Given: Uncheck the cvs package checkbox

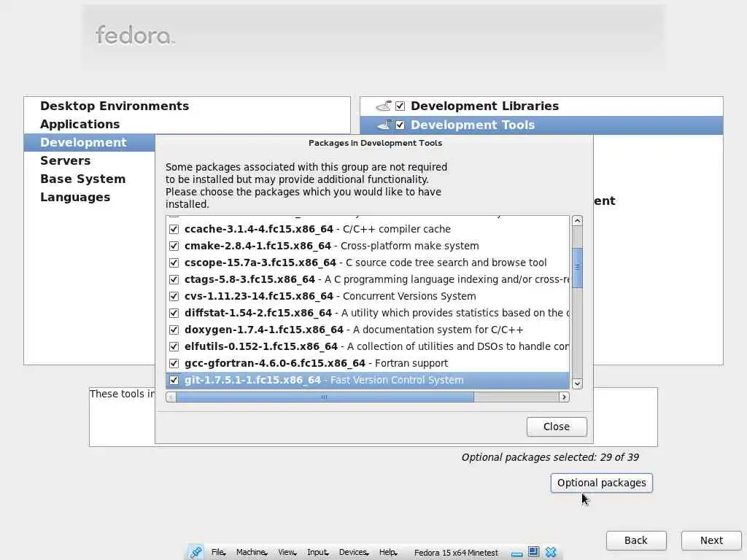Looking at the screenshot, I should tap(174, 296).
